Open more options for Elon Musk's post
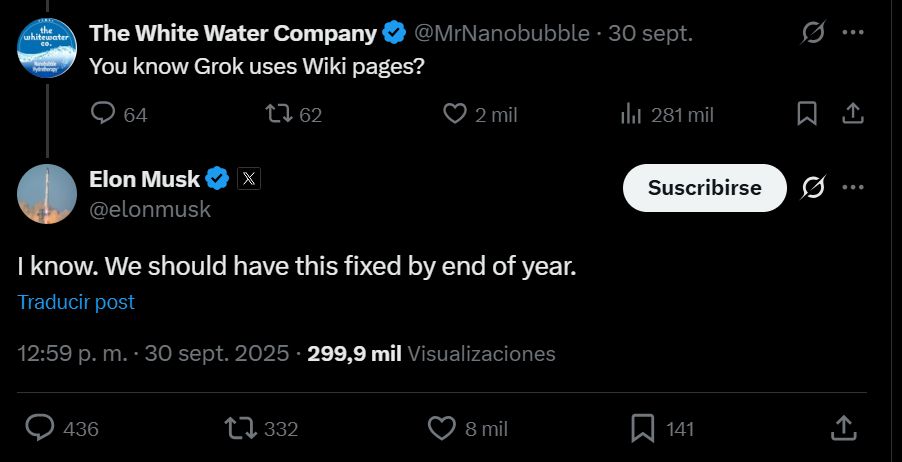Screen dimensions: 902x462 coord(852,188)
